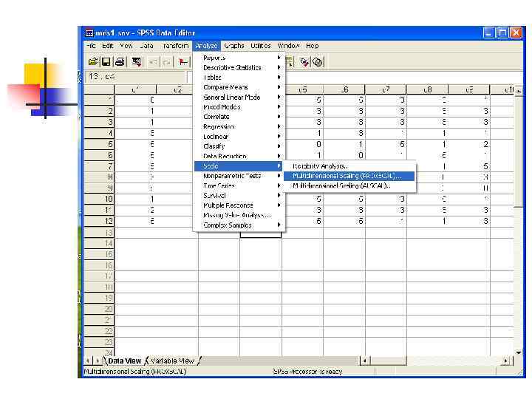The image size is (532, 399).
Task: Expand the Regression submenu
Action: coord(239,126)
